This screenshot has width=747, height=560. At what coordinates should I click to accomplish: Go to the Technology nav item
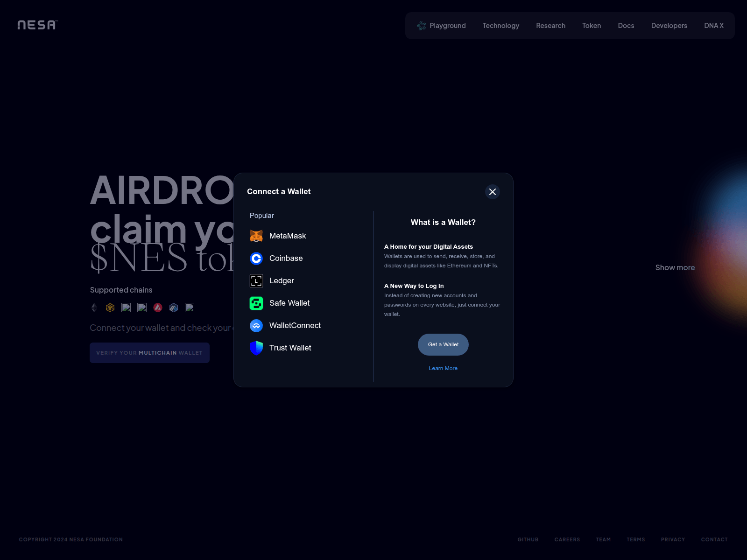tap(500, 26)
